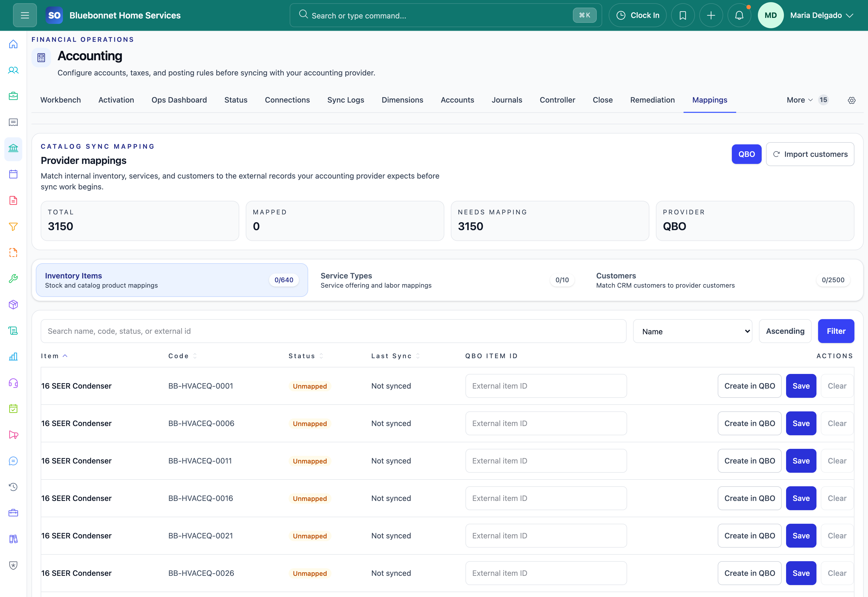The image size is (868, 597).
Task: Expand the Maria Delgado user menu
Action: click(822, 15)
